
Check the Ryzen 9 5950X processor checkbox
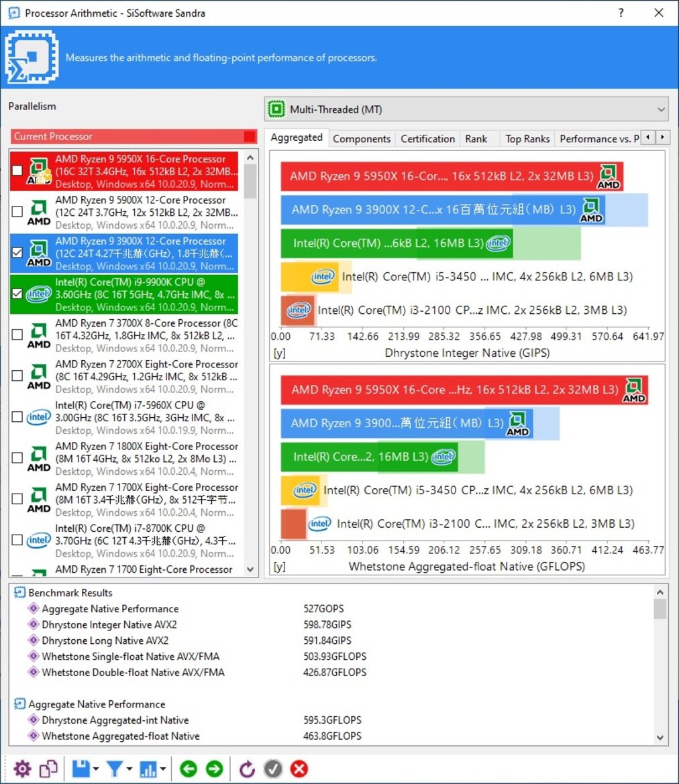(17, 171)
